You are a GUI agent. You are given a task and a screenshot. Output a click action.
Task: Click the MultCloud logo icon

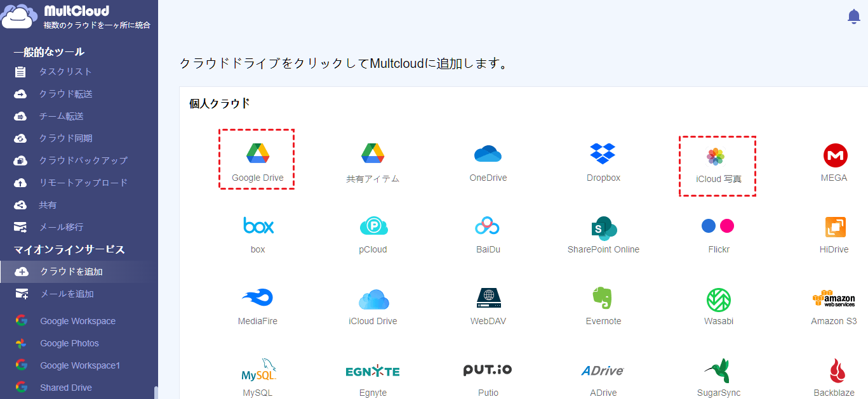18,17
